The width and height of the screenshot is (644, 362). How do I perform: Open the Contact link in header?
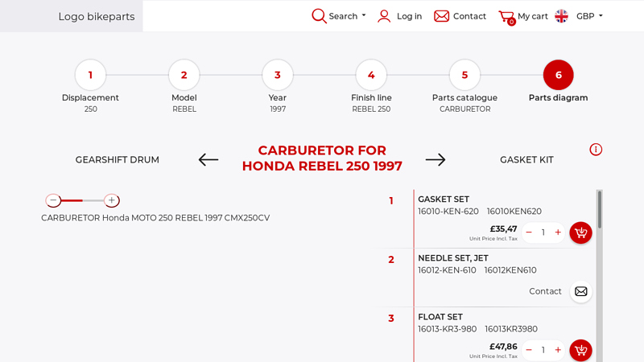469,16
